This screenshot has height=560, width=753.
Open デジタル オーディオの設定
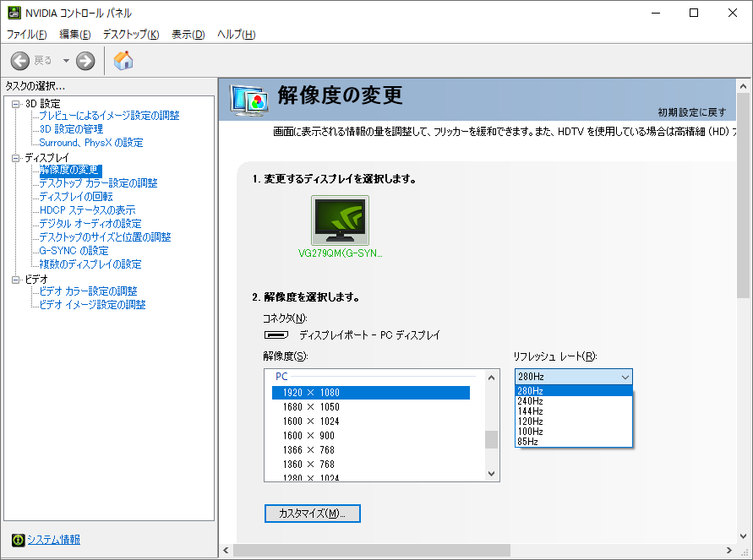tap(90, 224)
